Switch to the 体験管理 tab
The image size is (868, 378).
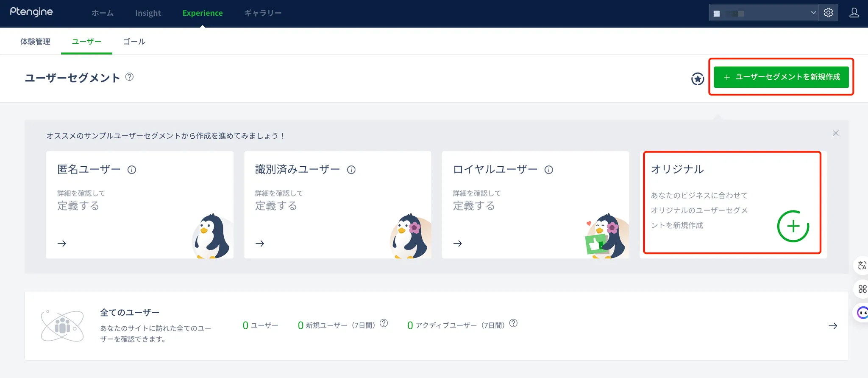click(35, 42)
